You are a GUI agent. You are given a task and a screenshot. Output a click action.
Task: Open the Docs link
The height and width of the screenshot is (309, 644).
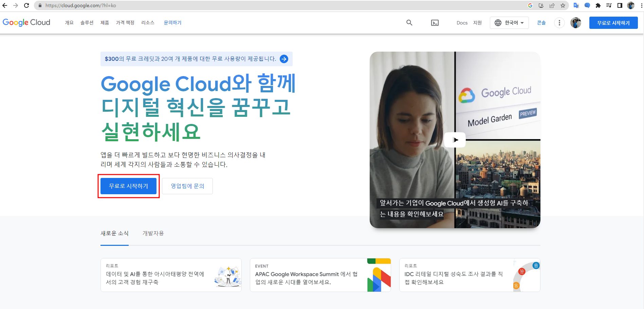pyautogui.click(x=462, y=23)
